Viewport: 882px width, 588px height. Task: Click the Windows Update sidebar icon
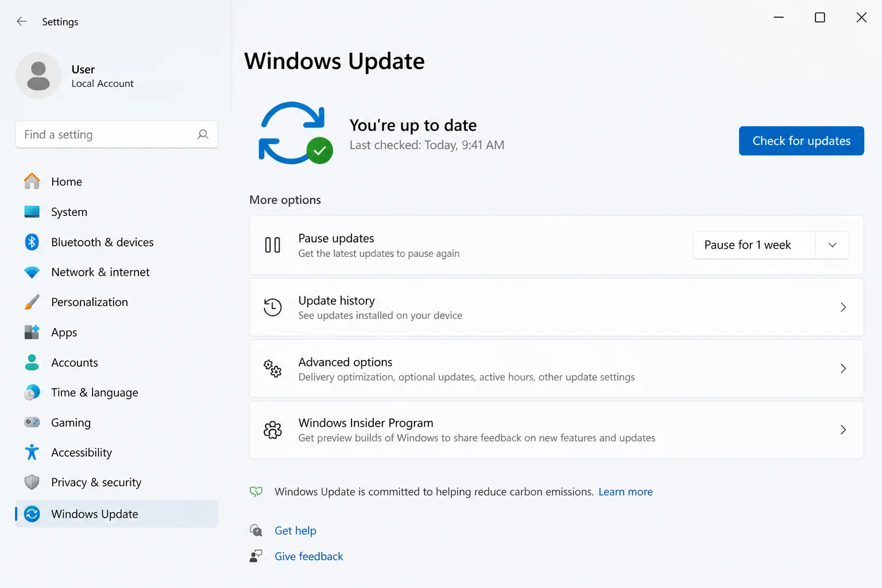pyautogui.click(x=32, y=514)
